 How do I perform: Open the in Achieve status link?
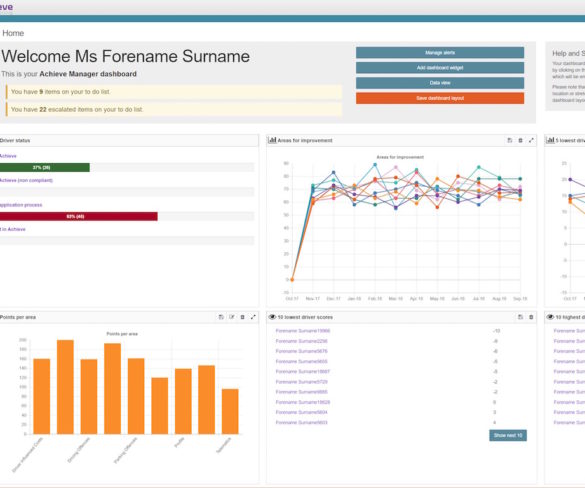[x=13, y=229]
